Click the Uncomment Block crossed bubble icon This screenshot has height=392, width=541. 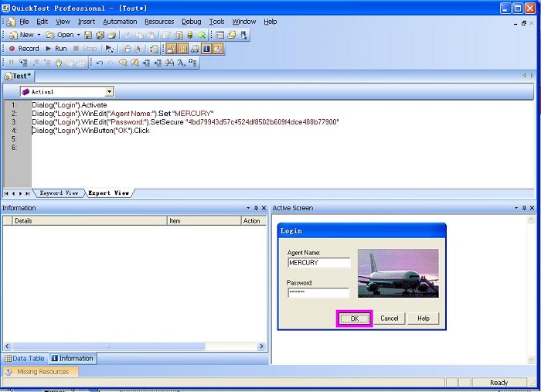134,63
